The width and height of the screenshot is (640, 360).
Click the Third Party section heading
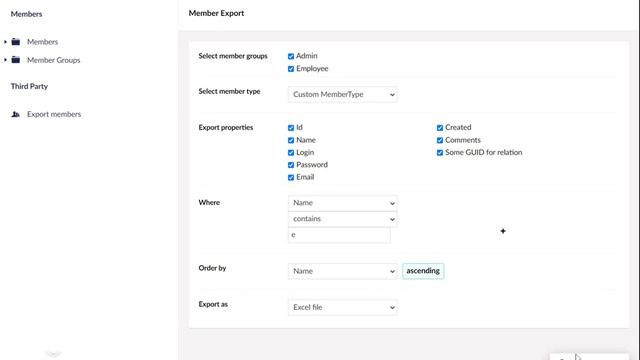pyautogui.click(x=29, y=86)
